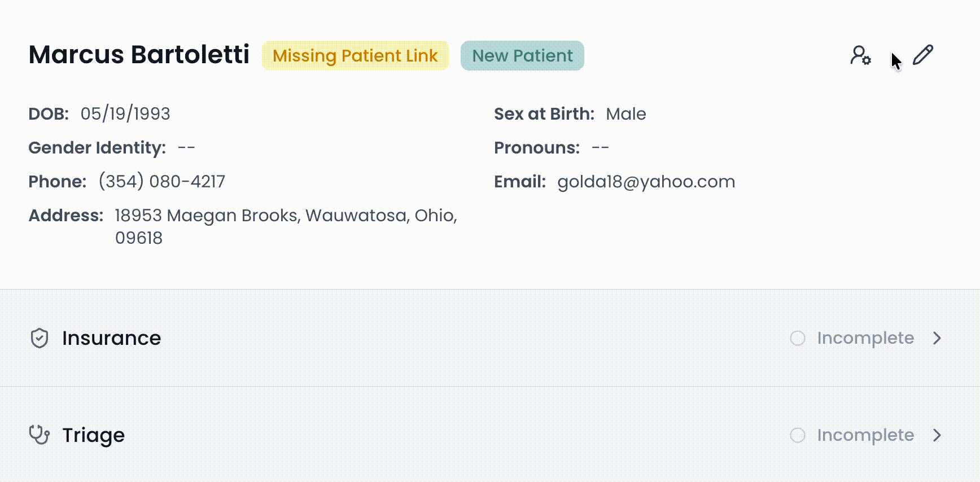Click the Triage stethoscope icon
Image resolution: width=980 pixels, height=482 pixels.
pos(40,435)
